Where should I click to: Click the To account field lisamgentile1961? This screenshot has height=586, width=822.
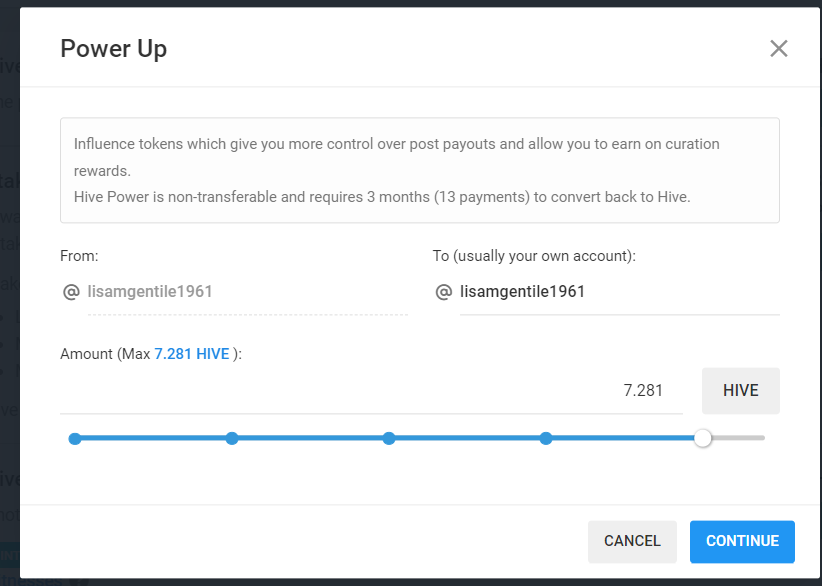tap(620, 291)
